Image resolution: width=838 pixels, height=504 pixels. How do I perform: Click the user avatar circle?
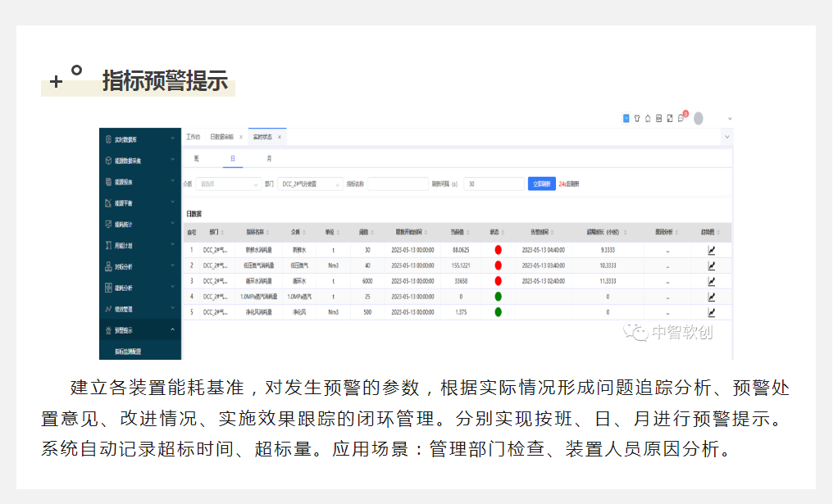pos(698,118)
